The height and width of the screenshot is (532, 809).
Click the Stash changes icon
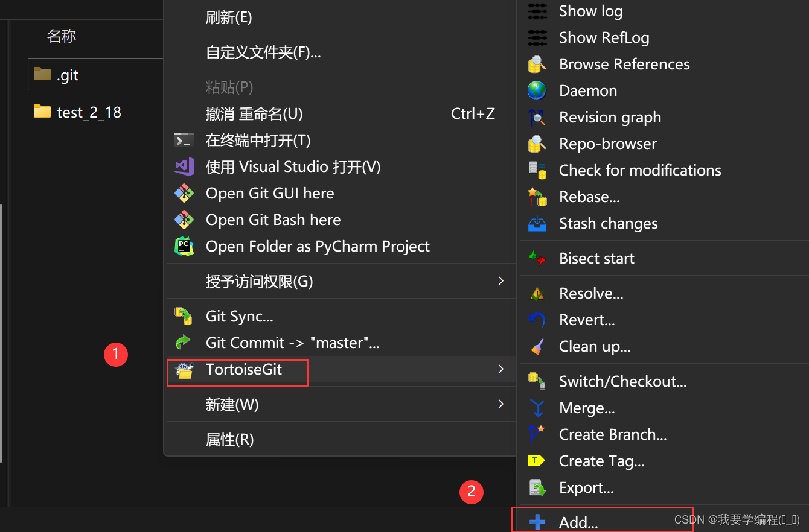(x=537, y=223)
